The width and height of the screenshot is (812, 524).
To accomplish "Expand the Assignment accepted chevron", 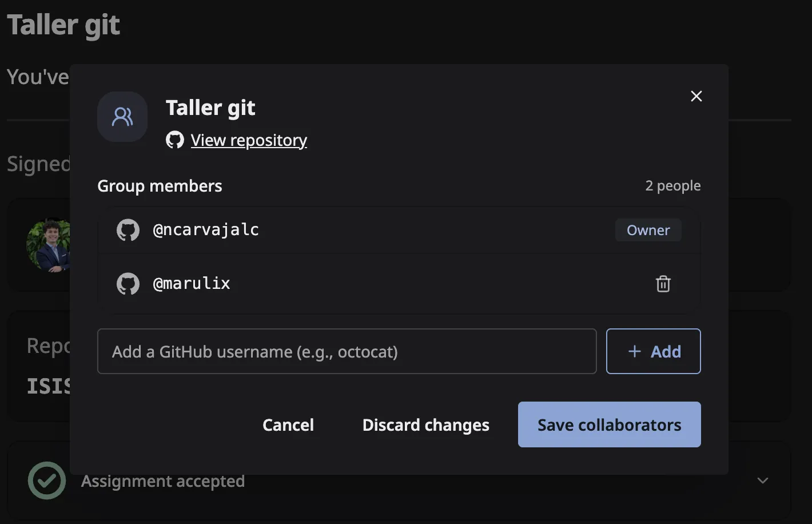I will [x=763, y=481].
